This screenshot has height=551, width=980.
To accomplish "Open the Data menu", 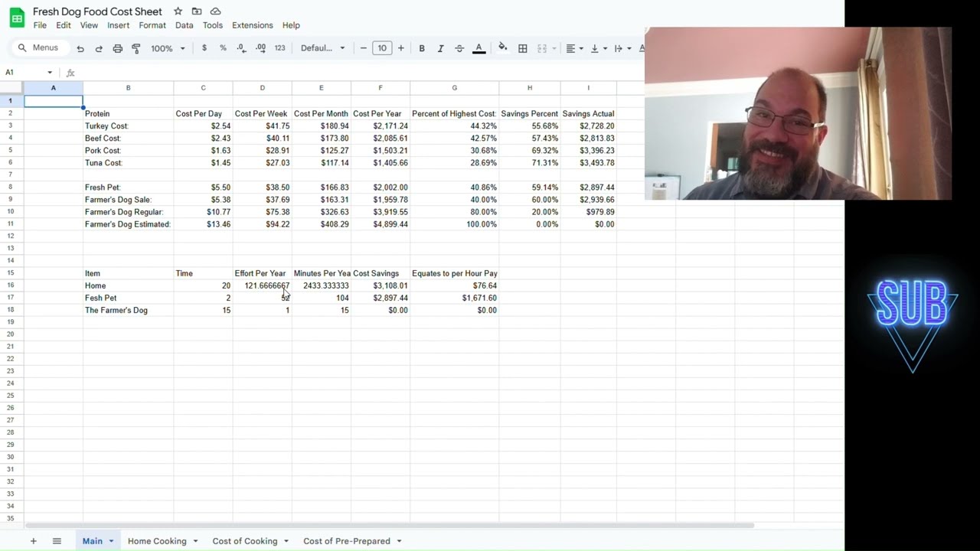I will tap(184, 25).
